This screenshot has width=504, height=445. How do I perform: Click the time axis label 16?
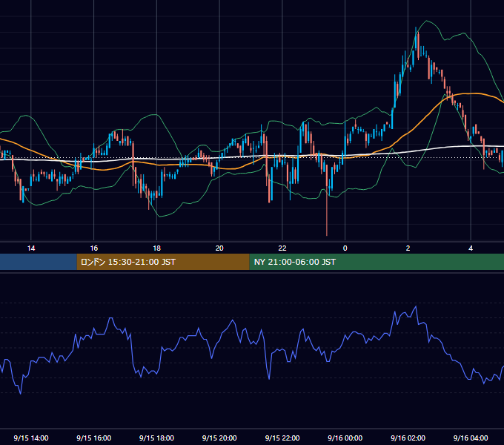(x=94, y=248)
